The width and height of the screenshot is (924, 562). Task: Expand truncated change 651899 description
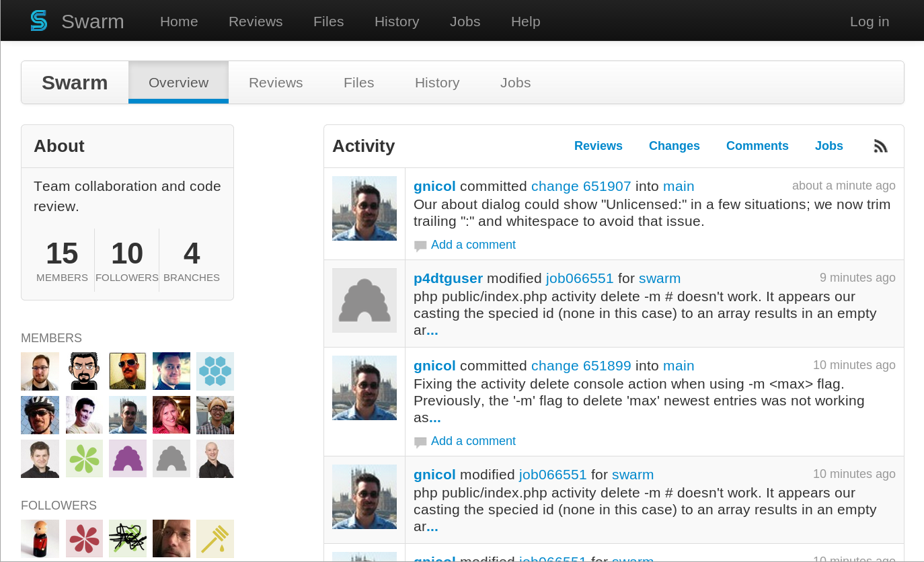[x=435, y=418]
